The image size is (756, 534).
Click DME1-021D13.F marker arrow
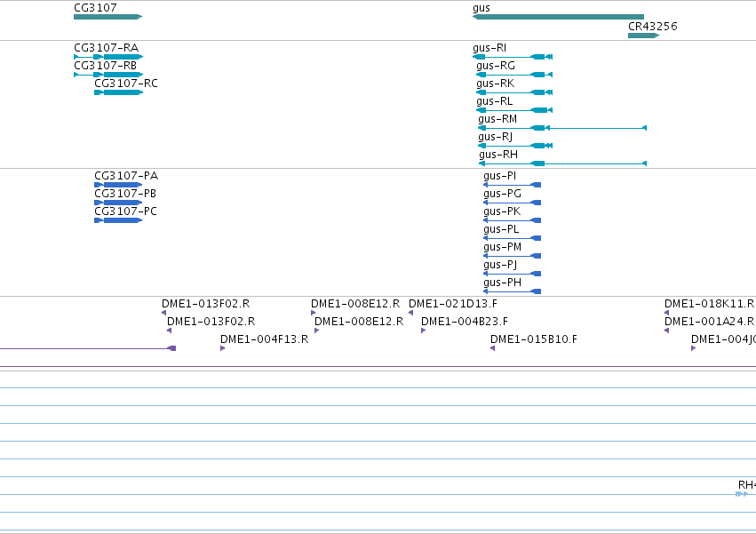point(410,313)
